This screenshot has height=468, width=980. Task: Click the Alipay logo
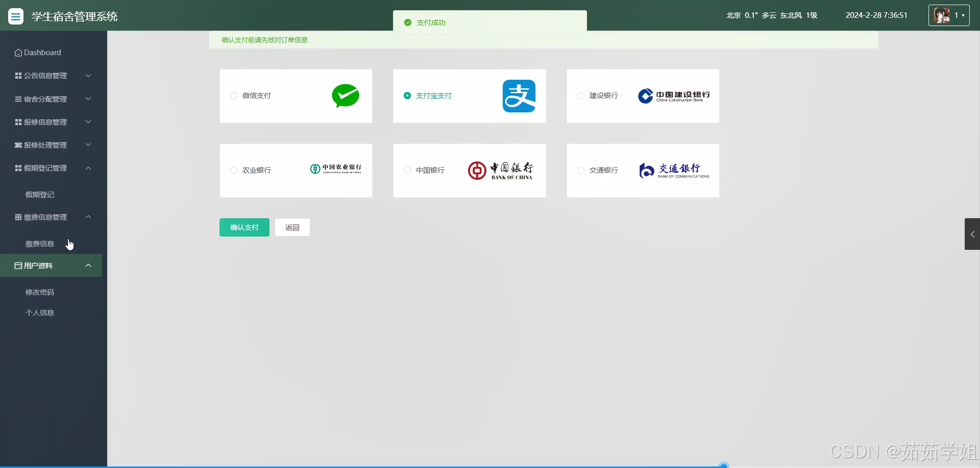(x=519, y=96)
